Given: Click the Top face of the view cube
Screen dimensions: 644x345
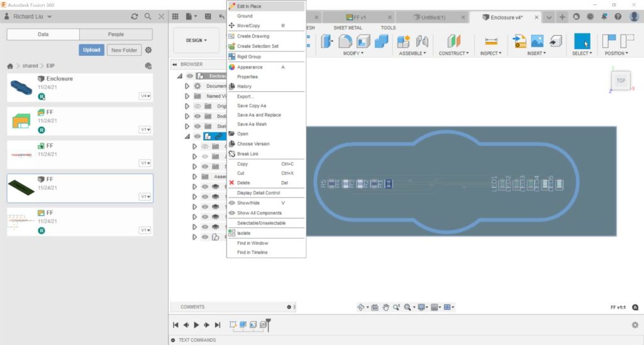Looking at the screenshot, I should click(x=620, y=80).
